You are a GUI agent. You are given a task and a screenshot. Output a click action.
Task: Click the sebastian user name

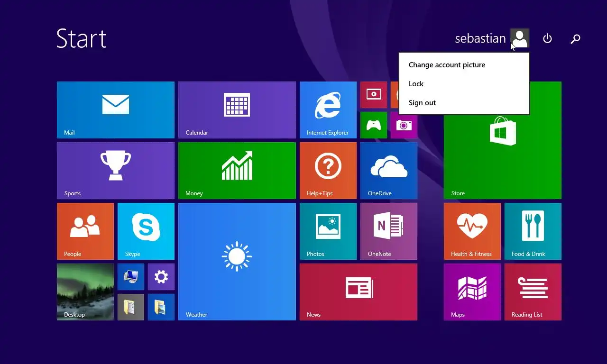point(480,38)
